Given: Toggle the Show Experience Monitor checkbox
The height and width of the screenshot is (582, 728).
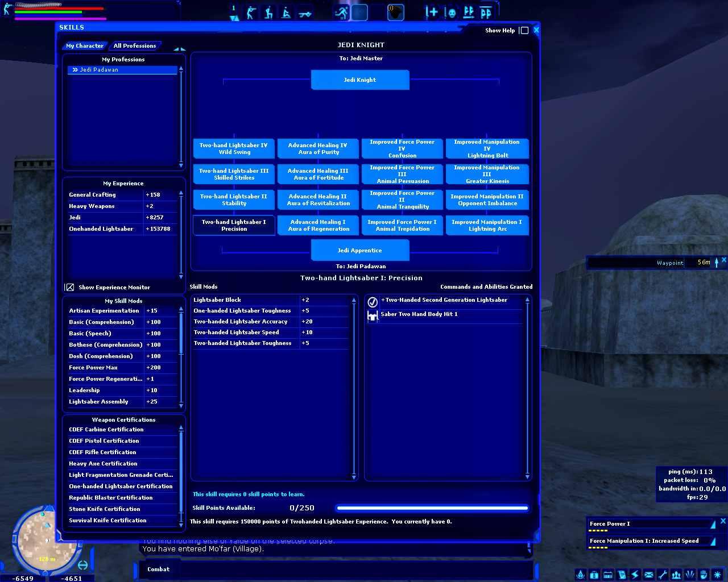Looking at the screenshot, I should tap(70, 288).
